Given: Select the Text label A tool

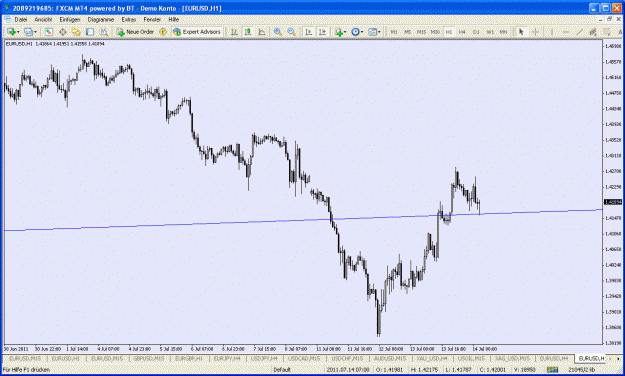Looking at the screenshot, I should tap(620, 32).
